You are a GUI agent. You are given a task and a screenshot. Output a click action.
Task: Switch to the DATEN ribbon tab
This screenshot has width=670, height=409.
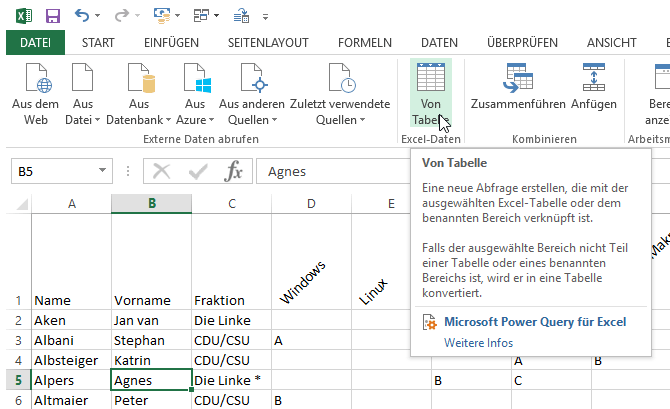439,43
